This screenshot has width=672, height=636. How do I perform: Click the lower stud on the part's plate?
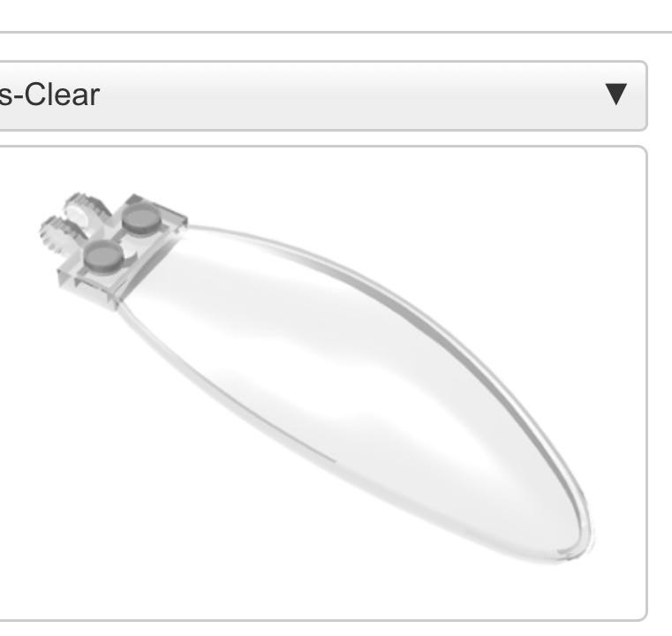click(x=103, y=256)
